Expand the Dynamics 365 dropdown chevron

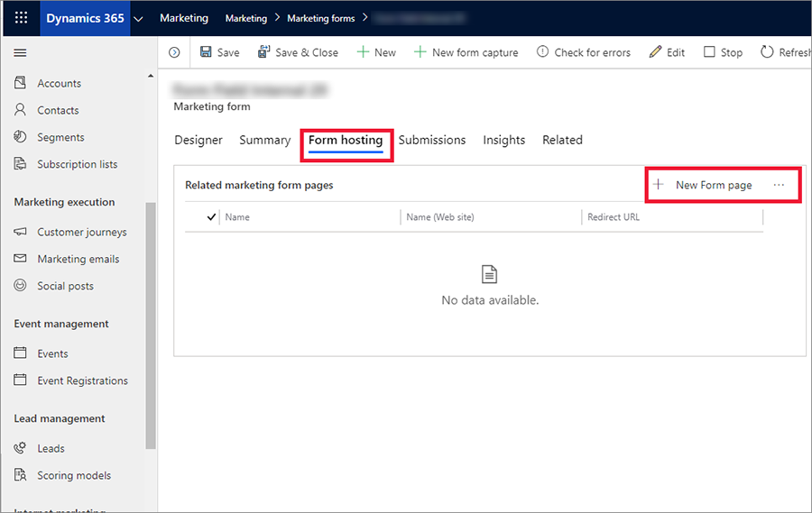click(x=138, y=19)
